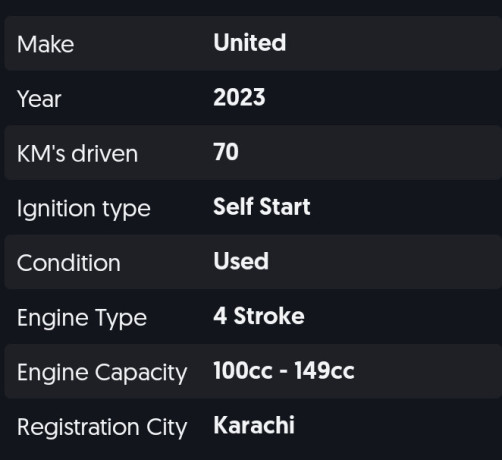Click the Make row background
This screenshot has height=460, width=502.
[x=253, y=43]
